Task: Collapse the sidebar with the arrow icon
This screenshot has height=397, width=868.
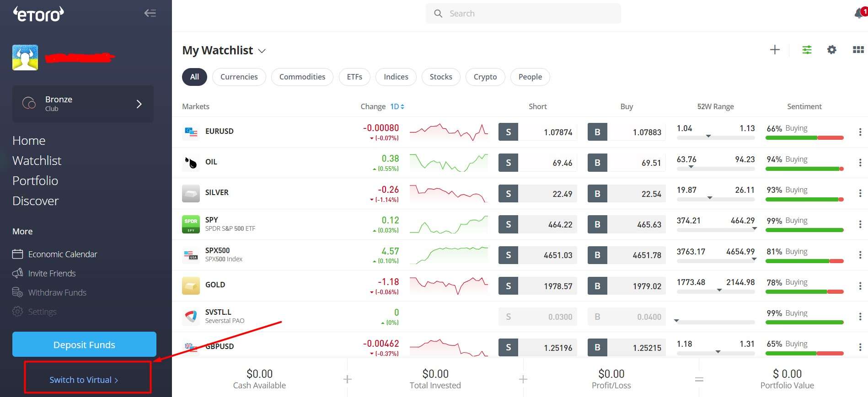Action: [150, 13]
